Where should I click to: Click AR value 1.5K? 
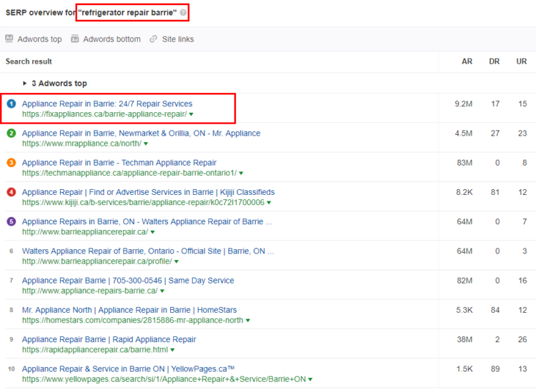(465, 368)
